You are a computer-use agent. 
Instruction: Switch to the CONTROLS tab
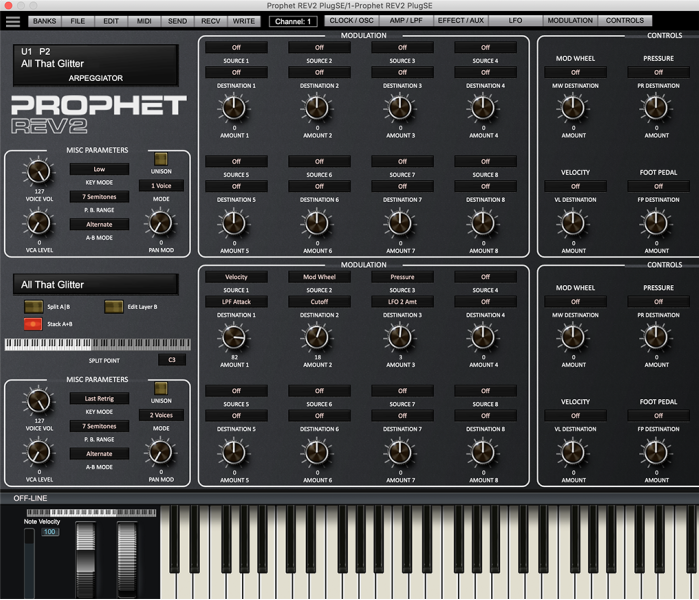[x=625, y=21]
